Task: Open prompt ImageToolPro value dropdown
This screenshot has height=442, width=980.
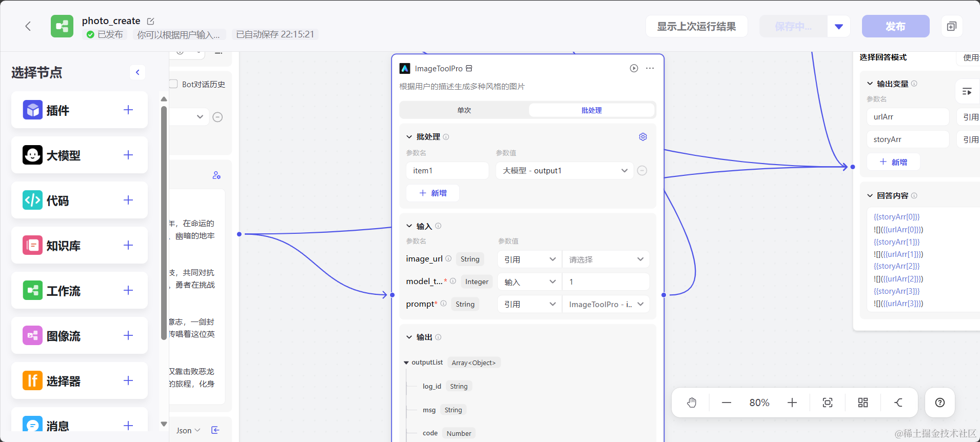Action: pyautogui.click(x=605, y=304)
